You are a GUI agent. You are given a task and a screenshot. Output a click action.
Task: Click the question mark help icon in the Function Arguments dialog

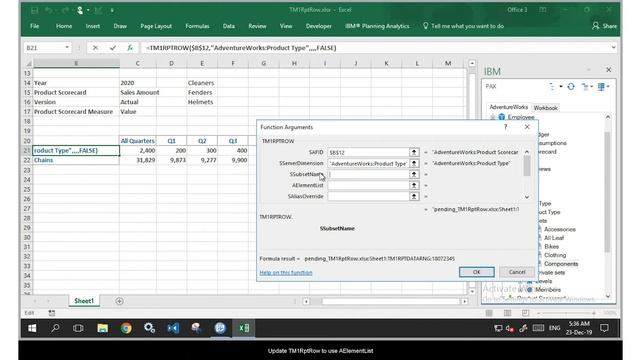click(505, 127)
